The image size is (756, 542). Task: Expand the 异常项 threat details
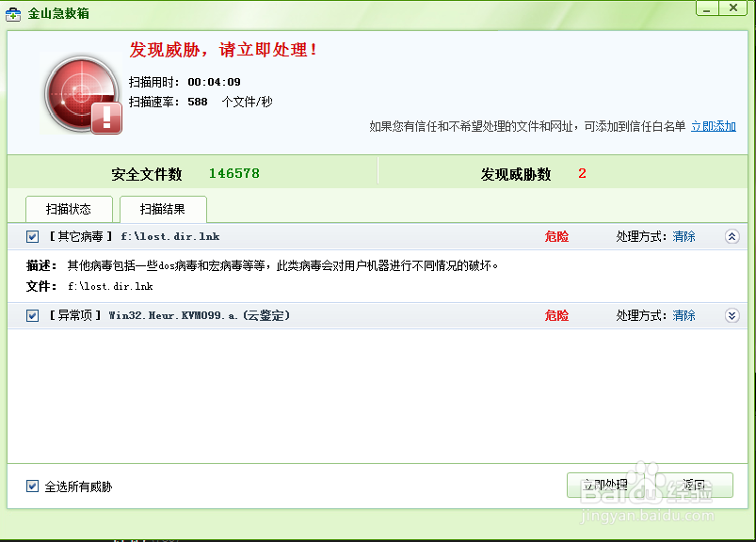coord(732,315)
